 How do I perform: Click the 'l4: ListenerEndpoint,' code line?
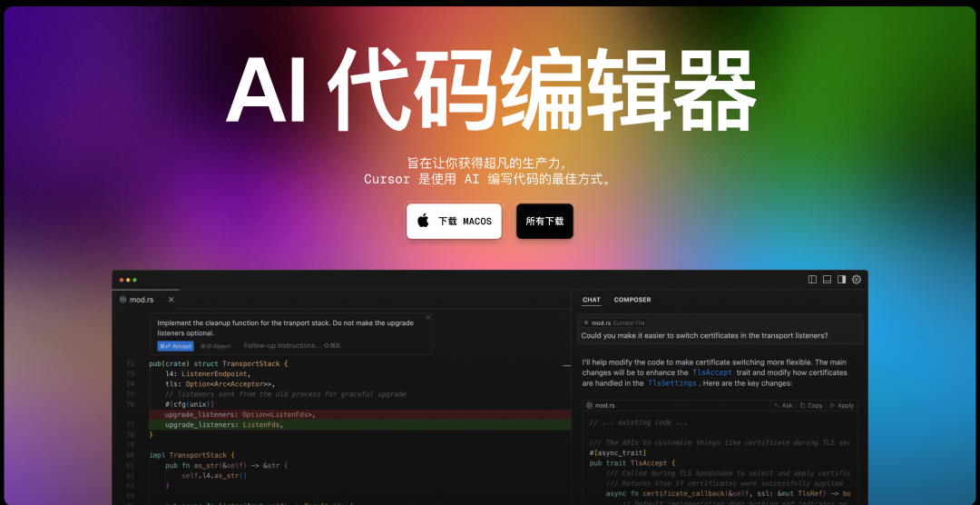point(208,373)
